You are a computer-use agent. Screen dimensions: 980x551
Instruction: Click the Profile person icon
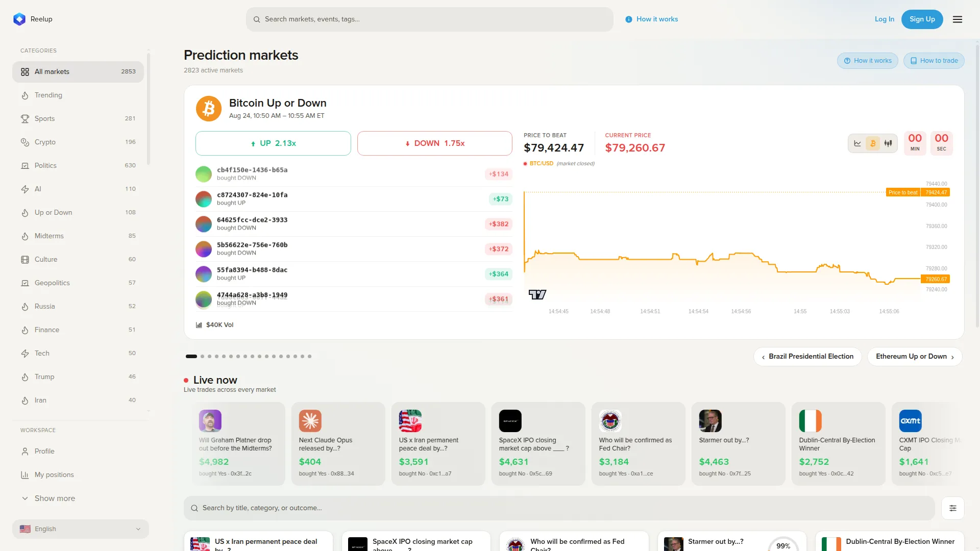coord(25,452)
